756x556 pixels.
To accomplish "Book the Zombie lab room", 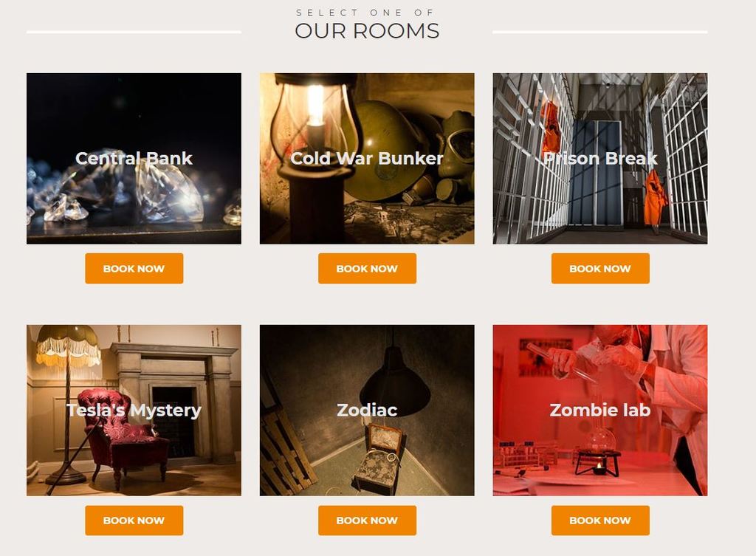I will click(600, 521).
